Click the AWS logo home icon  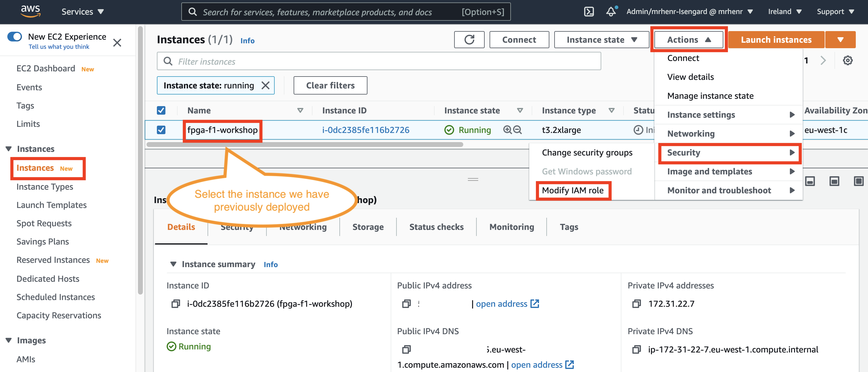click(x=30, y=11)
